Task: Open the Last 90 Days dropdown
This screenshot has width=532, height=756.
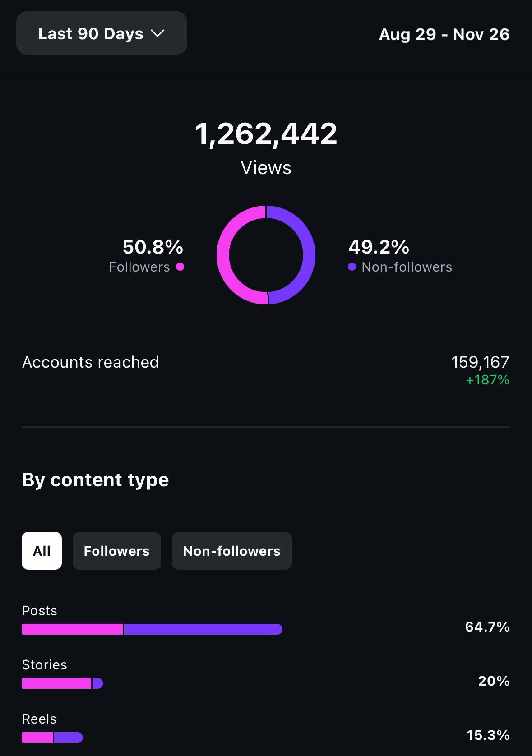Action: click(102, 33)
